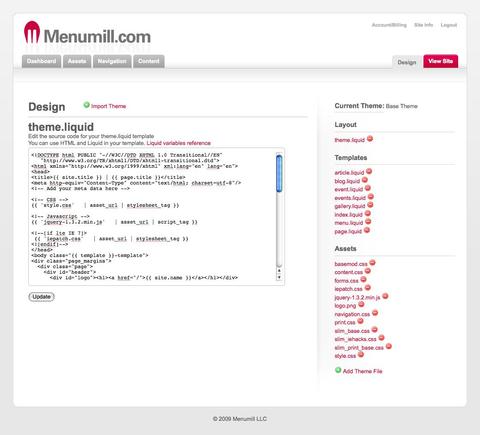Viewport: 480px width, 435px height.
Task: Click the editor scrollbar up arrow
Action: (279, 270)
